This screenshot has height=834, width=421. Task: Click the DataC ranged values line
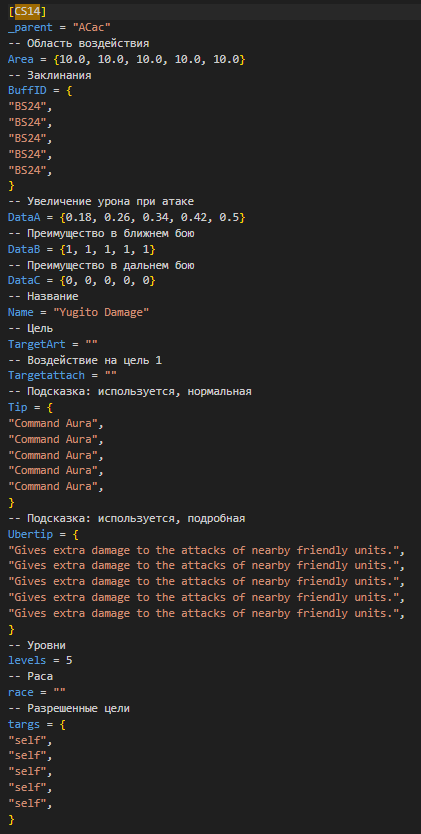pos(81,281)
